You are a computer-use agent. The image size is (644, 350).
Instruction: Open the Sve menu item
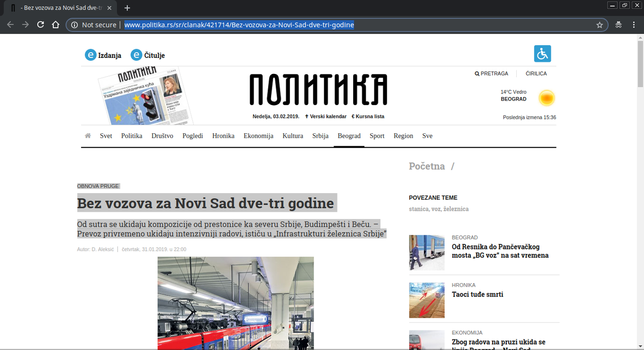tap(427, 136)
